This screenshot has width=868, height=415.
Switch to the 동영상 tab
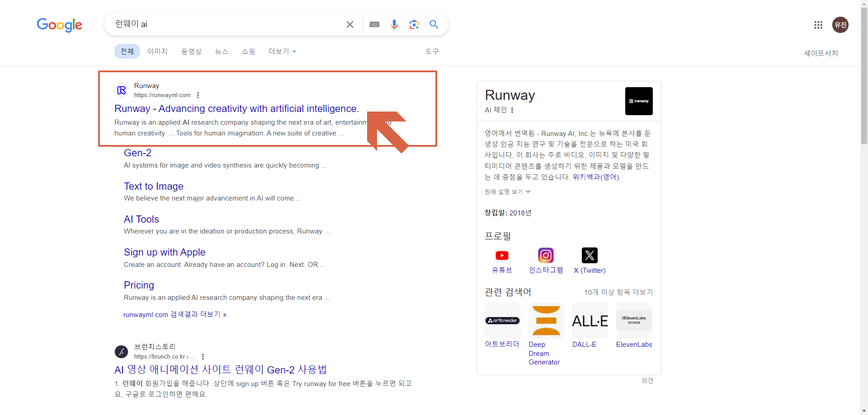coord(191,51)
